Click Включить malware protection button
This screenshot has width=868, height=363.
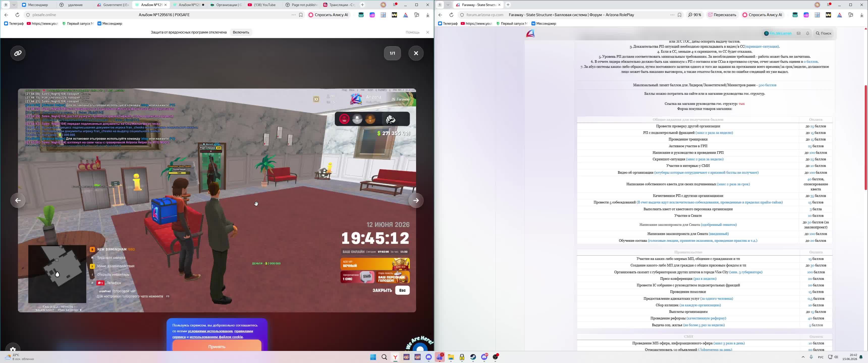click(x=241, y=32)
